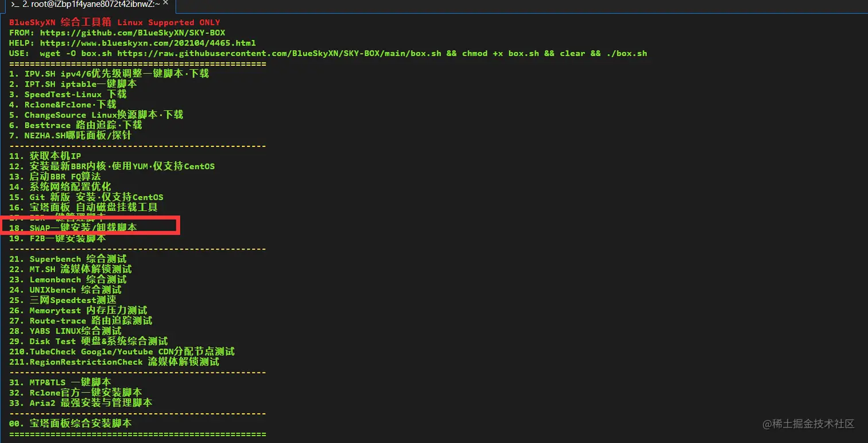Click the NEZHA.SH panel entry

(x=70, y=136)
